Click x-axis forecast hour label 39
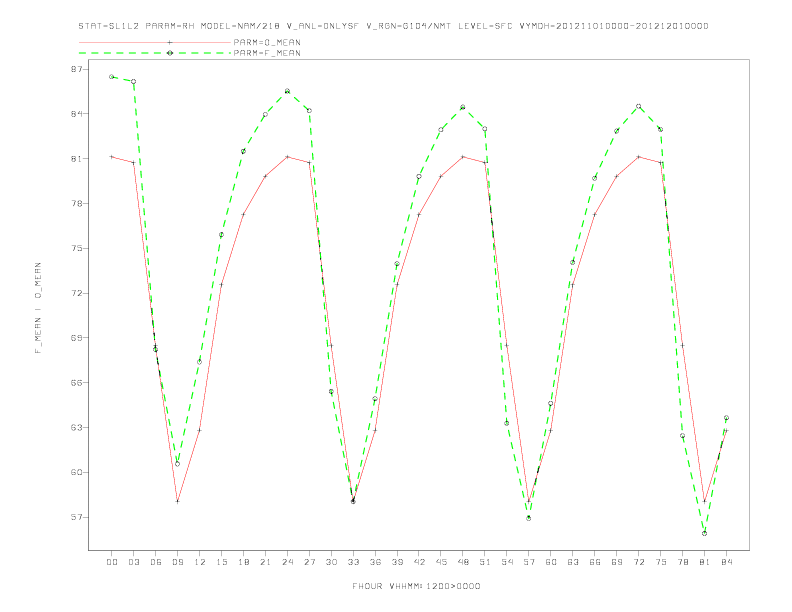Image resolution: width=792 pixels, height=612 pixels. (x=397, y=562)
